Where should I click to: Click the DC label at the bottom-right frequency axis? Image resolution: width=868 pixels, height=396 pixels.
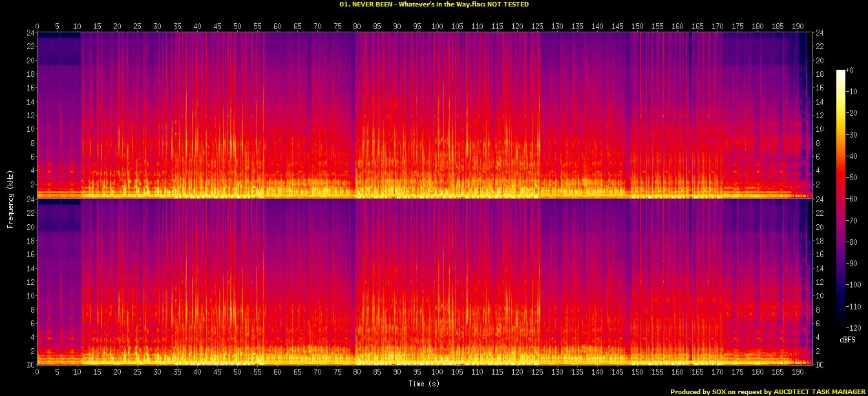point(820,365)
